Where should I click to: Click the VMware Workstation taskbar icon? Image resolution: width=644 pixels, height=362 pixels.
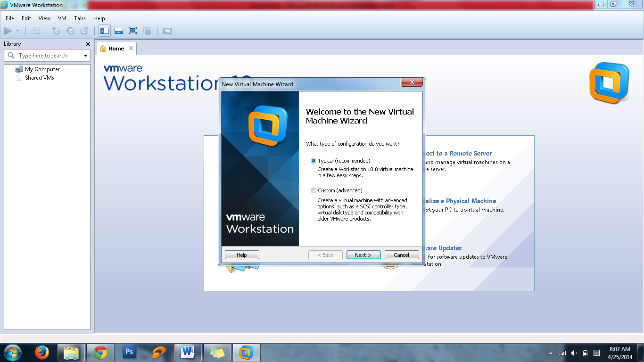(x=247, y=353)
